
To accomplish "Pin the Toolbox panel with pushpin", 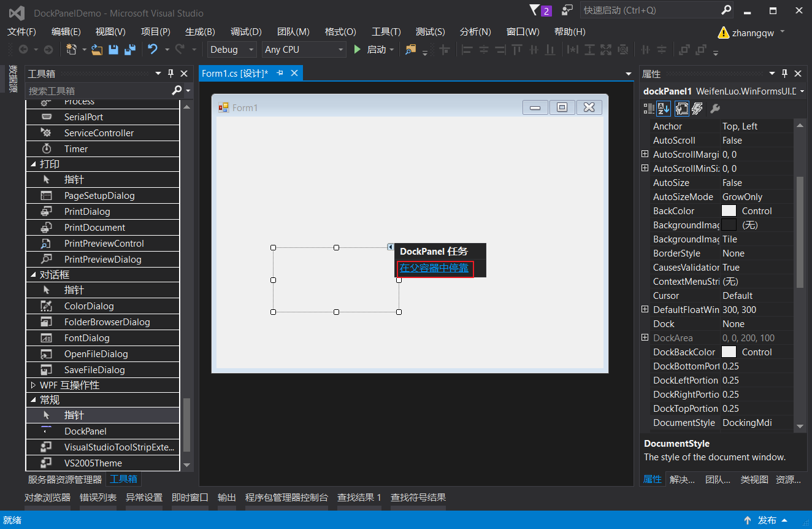I will coord(171,74).
